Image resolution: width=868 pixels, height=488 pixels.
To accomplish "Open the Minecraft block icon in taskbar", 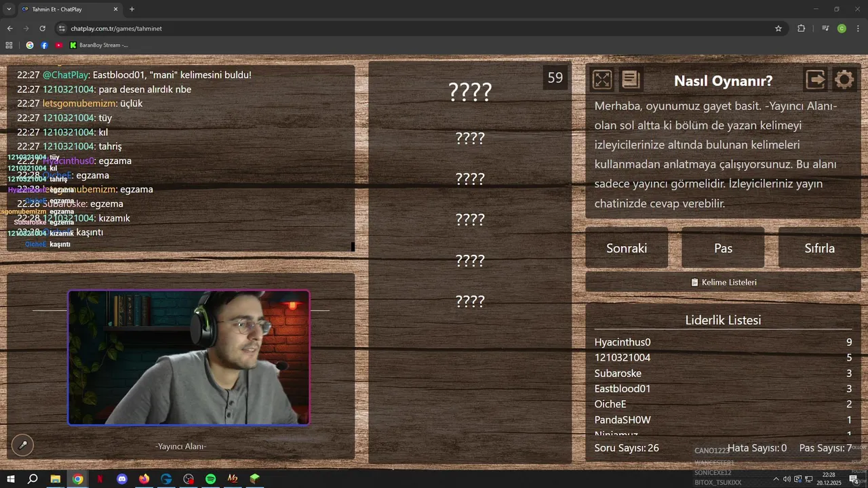I will [254, 479].
